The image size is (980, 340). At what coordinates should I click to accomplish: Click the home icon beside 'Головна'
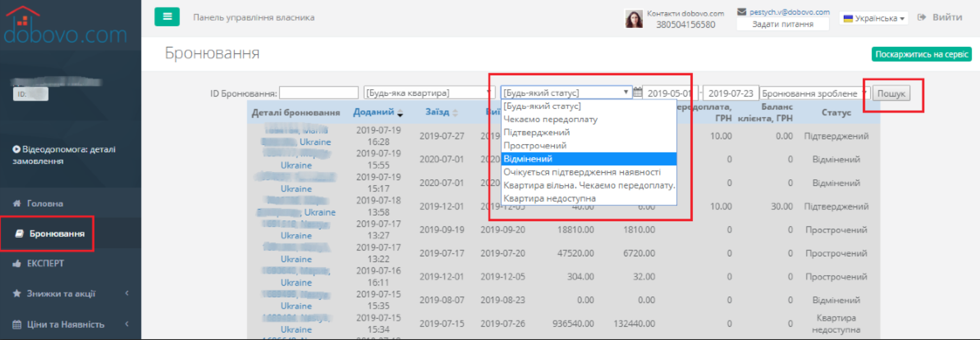point(17,203)
